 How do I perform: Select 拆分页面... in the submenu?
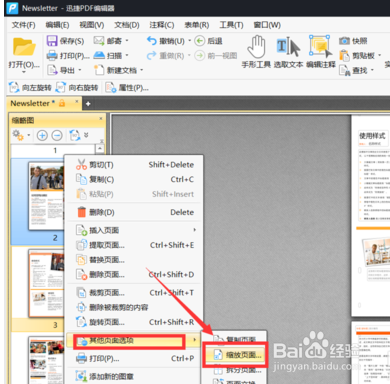coord(235,370)
